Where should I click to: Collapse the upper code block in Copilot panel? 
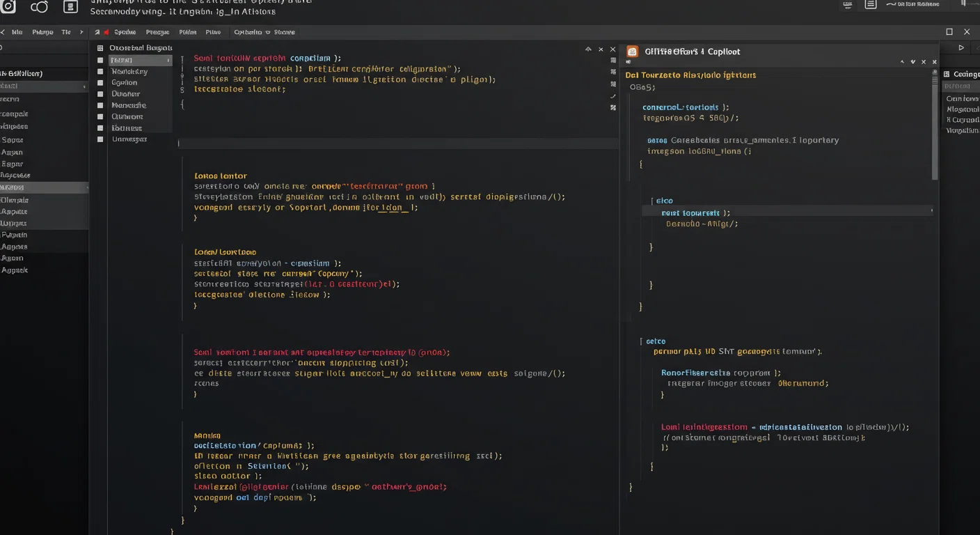coord(653,201)
